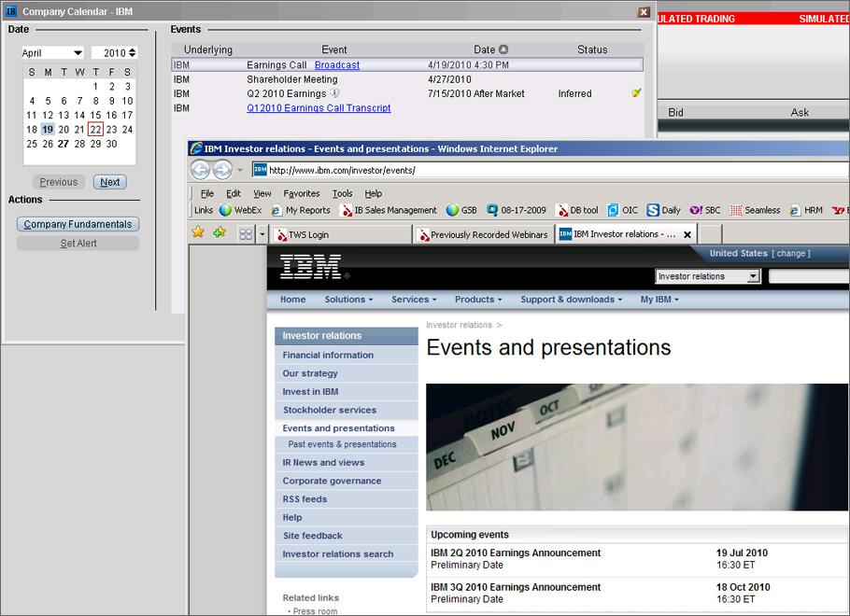Open My Reports favorite in Links bar
850x616 pixels.
tap(301, 210)
